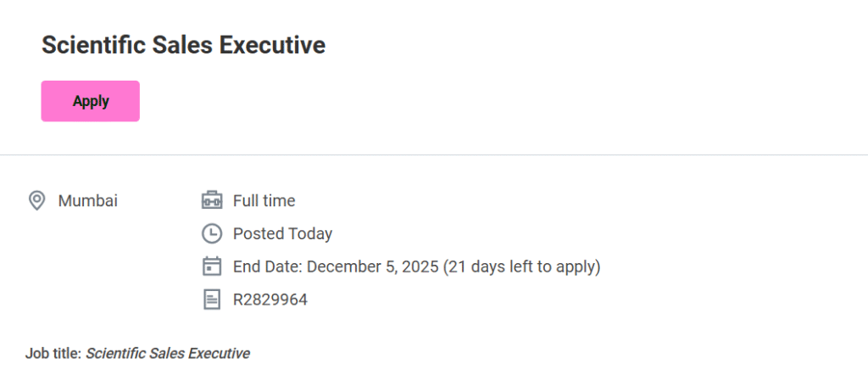868x370 pixels.
Task: Click the pink Apply button
Action: pos(90,101)
